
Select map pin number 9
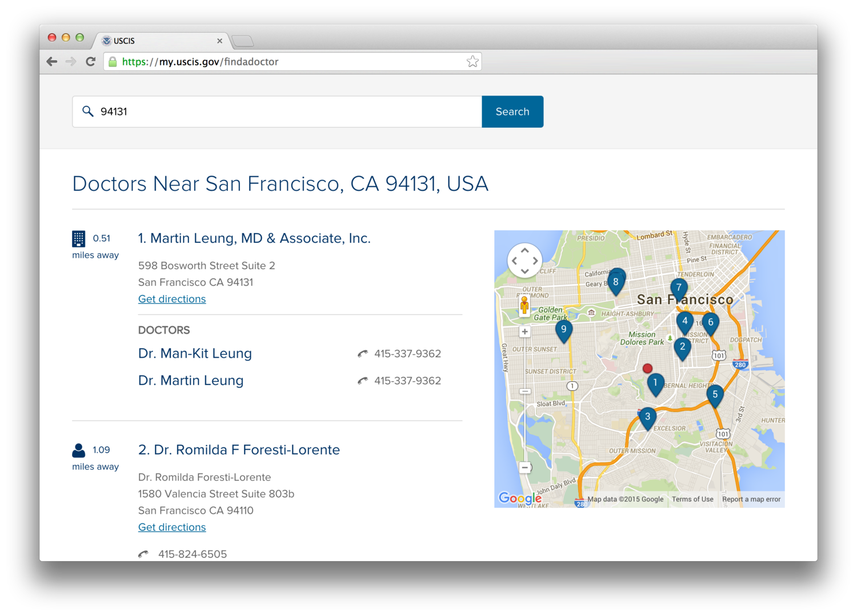pyautogui.click(x=563, y=330)
